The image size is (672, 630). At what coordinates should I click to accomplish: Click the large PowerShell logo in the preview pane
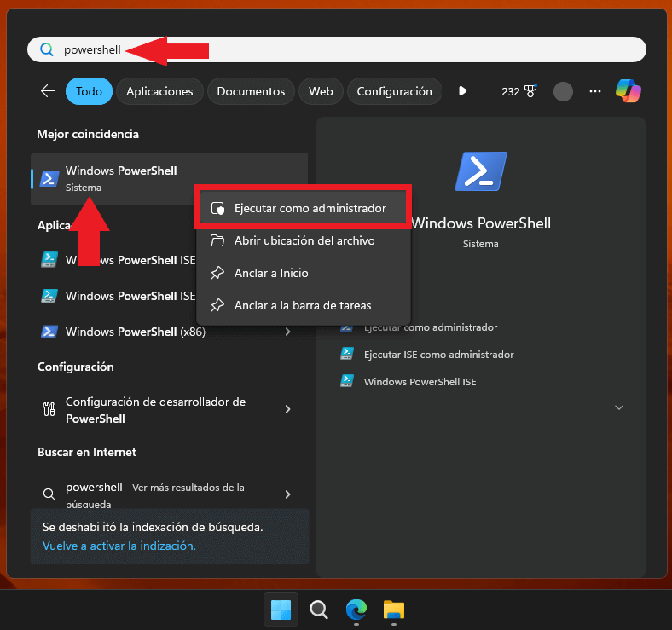[481, 171]
